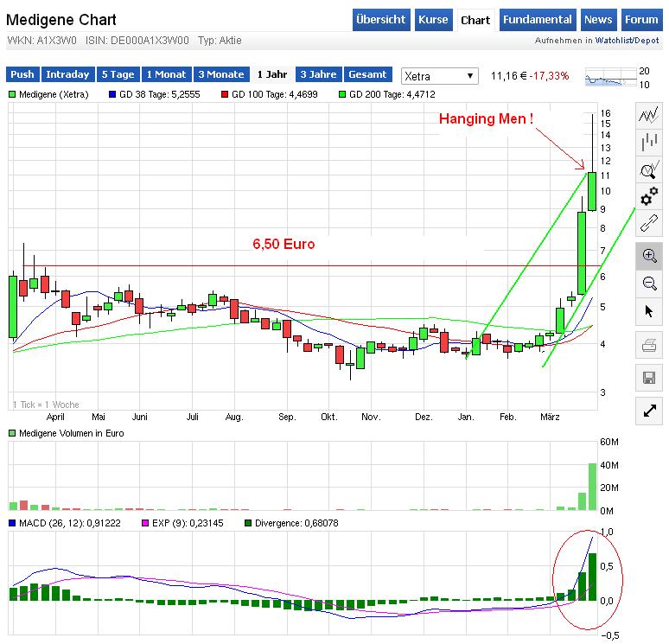Select the arrow pointer tool
The width and height of the screenshot is (669, 644).
649,310
